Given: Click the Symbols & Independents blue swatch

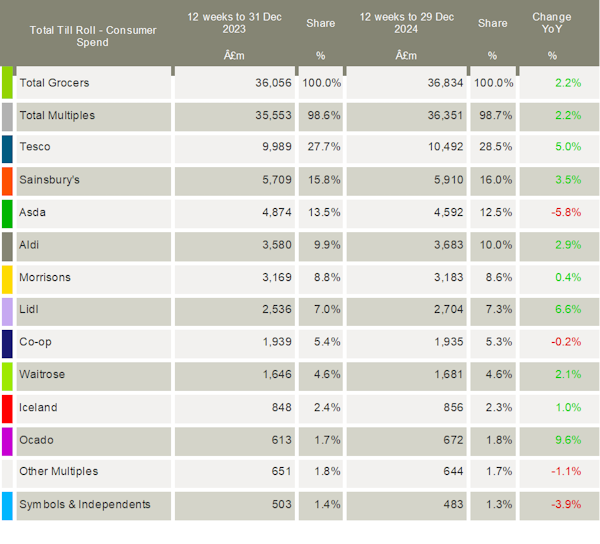Looking at the screenshot, I should (x=7, y=506).
